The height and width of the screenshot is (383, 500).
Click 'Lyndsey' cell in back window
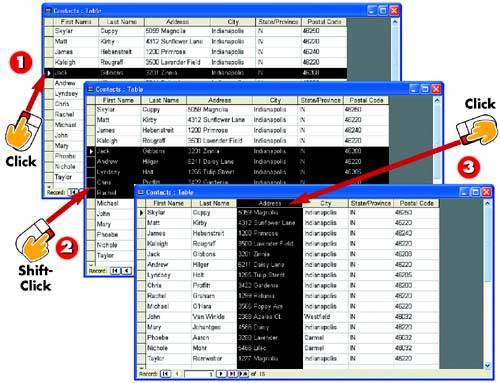68,94
